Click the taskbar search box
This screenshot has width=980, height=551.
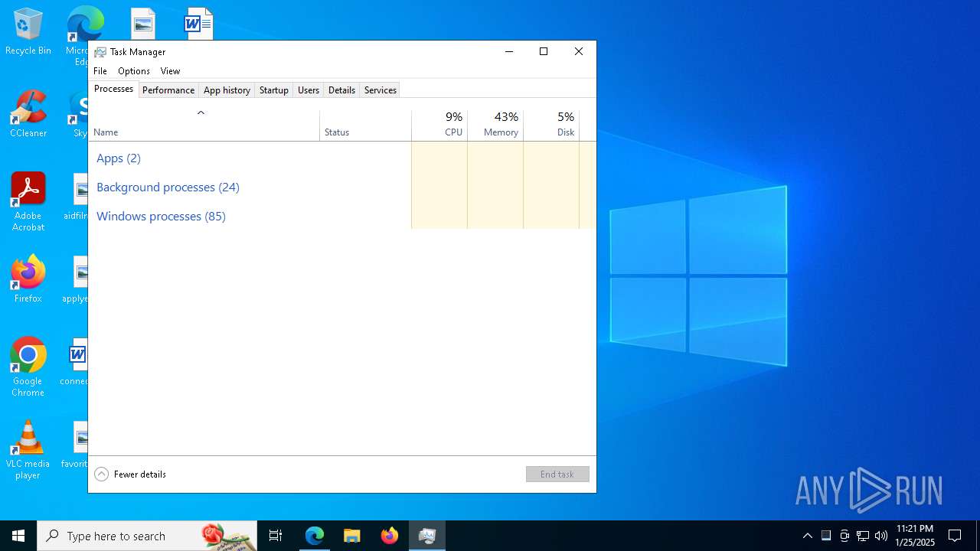tap(147, 536)
